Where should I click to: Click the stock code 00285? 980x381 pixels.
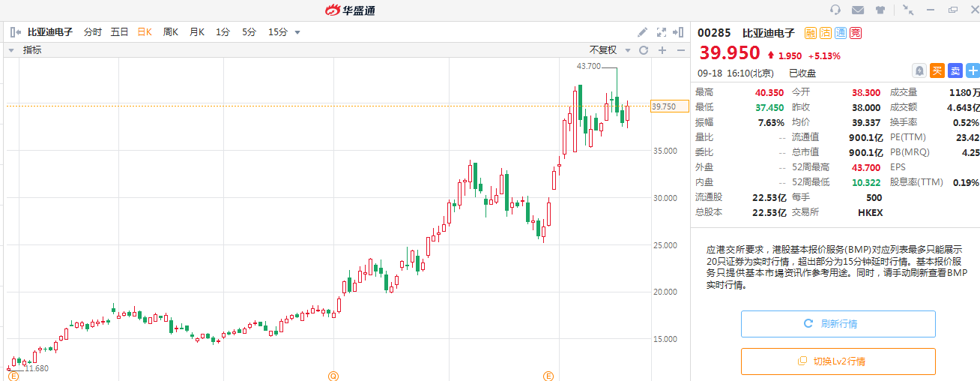coord(714,33)
